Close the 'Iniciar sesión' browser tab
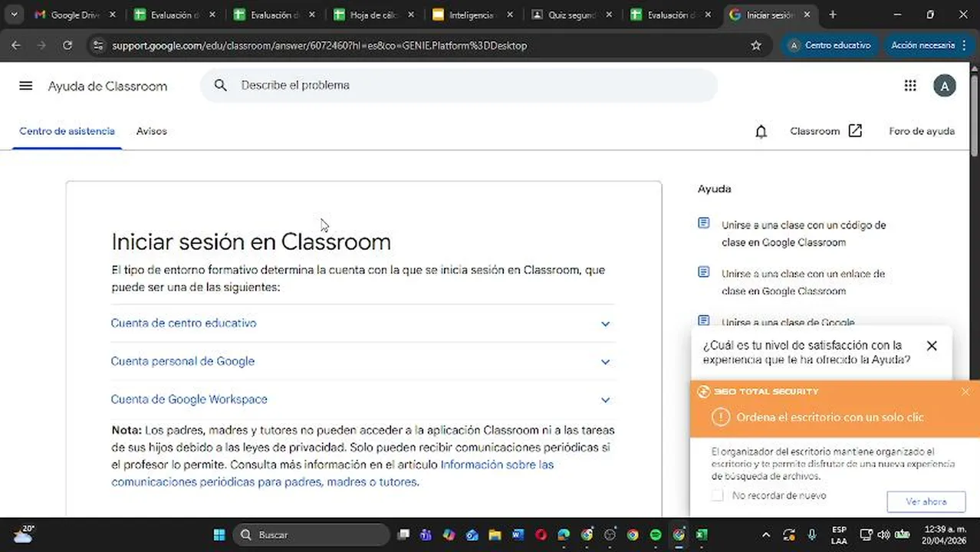 pos(807,15)
